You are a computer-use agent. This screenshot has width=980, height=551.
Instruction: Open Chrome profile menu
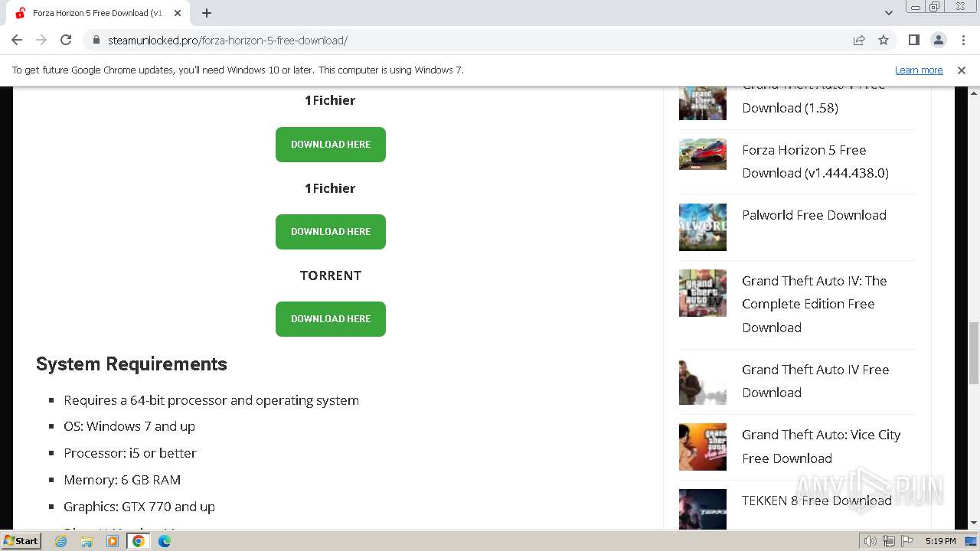point(938,41)
